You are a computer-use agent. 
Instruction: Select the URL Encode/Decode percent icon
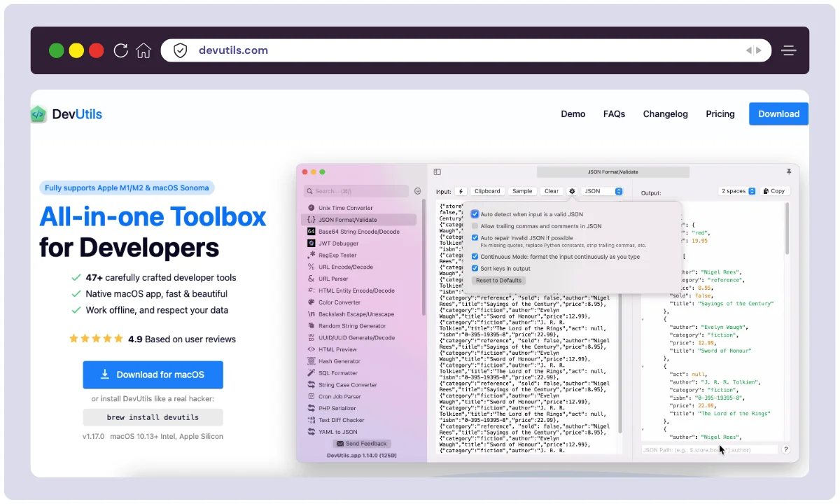[x=311, y=267]
